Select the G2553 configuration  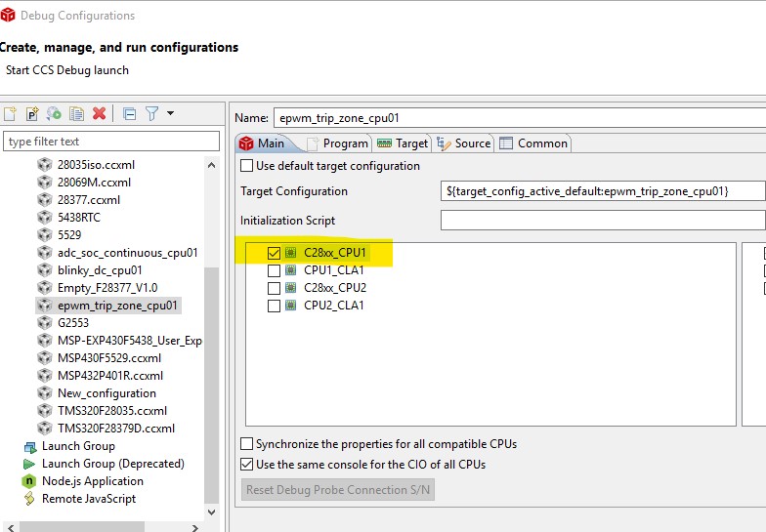(x=72, y=323)
